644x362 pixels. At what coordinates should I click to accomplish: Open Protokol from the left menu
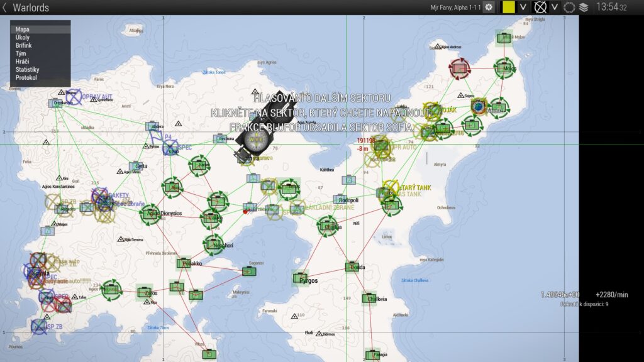pos(40,77)
